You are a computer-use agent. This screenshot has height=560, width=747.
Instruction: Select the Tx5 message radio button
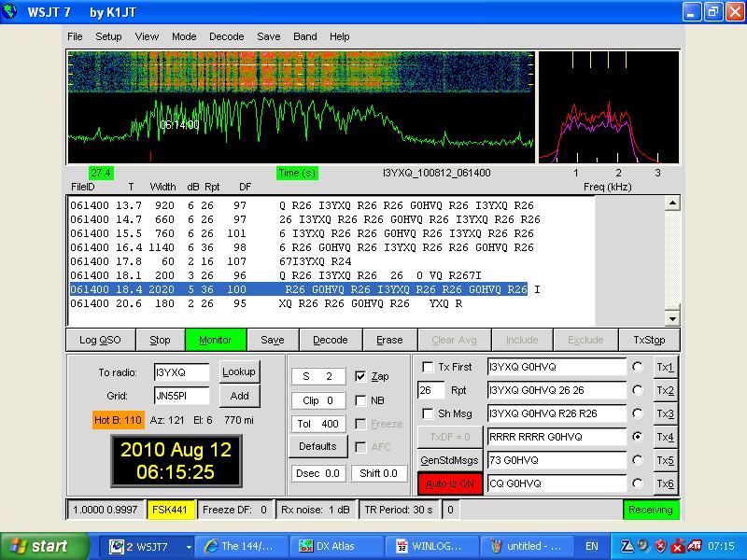[x=638, y=460]
